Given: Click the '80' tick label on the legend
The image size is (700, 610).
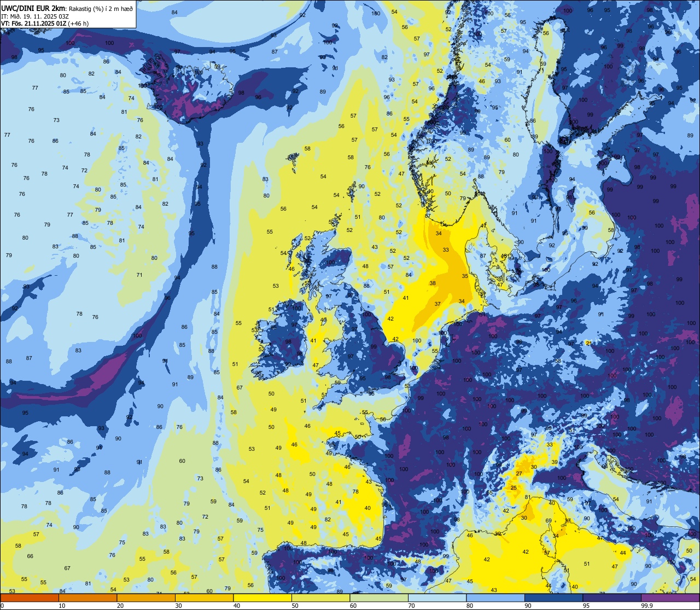Looking at the screenshot, I should click(x=470, y=606).
